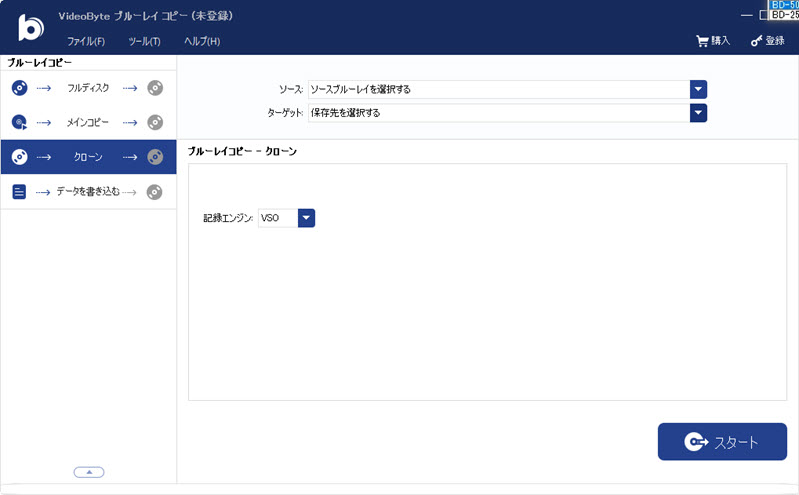Screen dimensions: 799x495
Task: Select the フルディスク copy mode
Action: [x=88, y=88]
